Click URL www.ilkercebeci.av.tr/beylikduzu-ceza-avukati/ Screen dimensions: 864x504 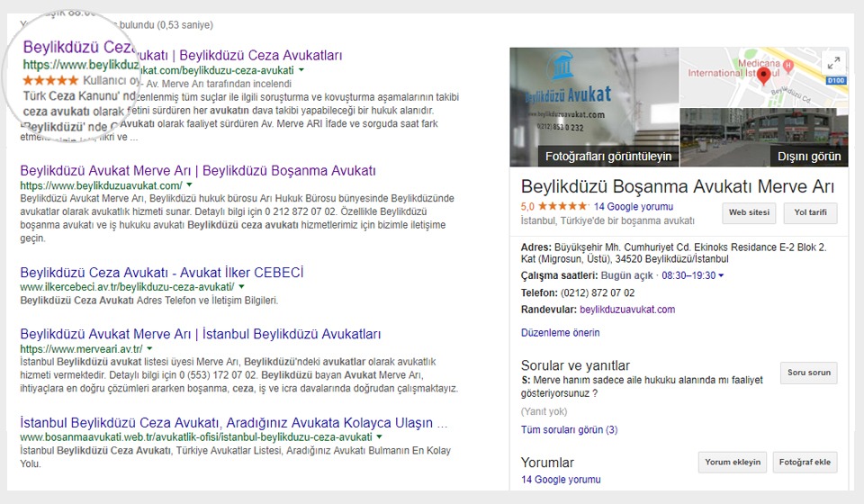point(127,287)
